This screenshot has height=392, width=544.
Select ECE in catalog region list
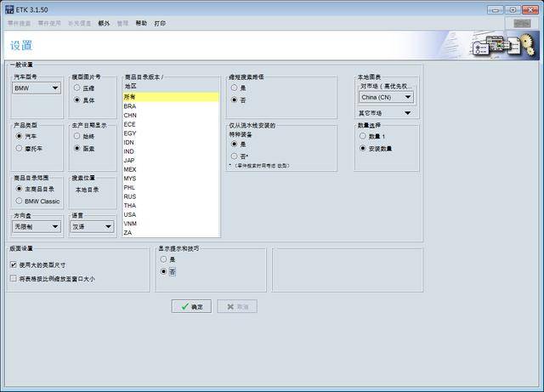tap(171, 124)
